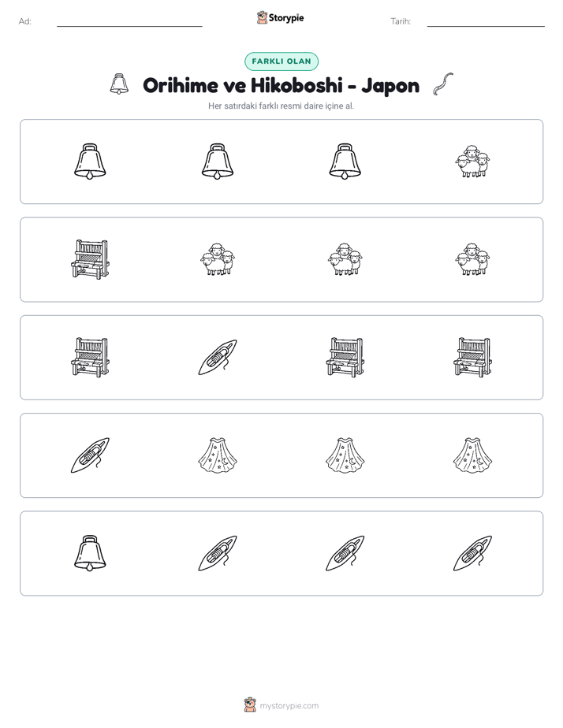
Task: Click the instruction text under the title
Action: 281,106
